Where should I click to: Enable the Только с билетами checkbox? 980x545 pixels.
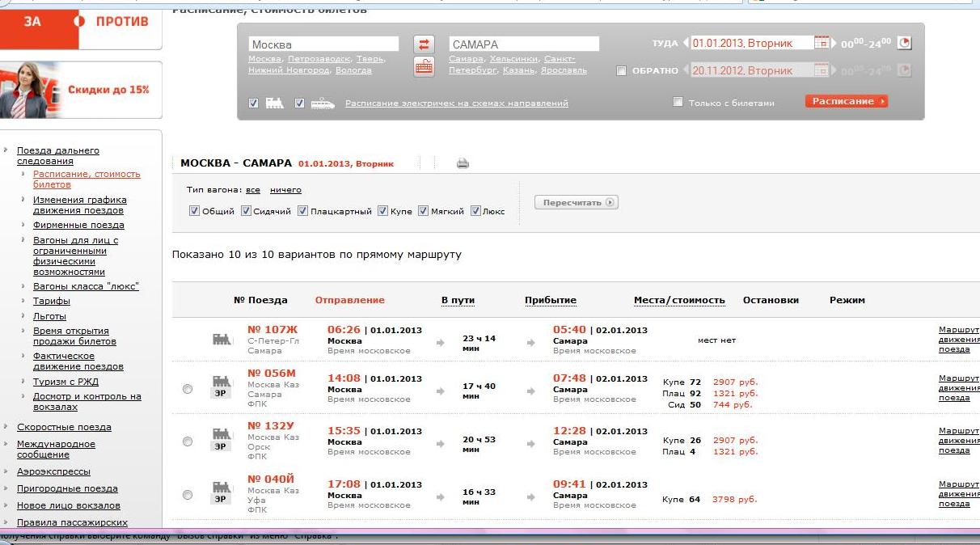[x=678, y=103]
